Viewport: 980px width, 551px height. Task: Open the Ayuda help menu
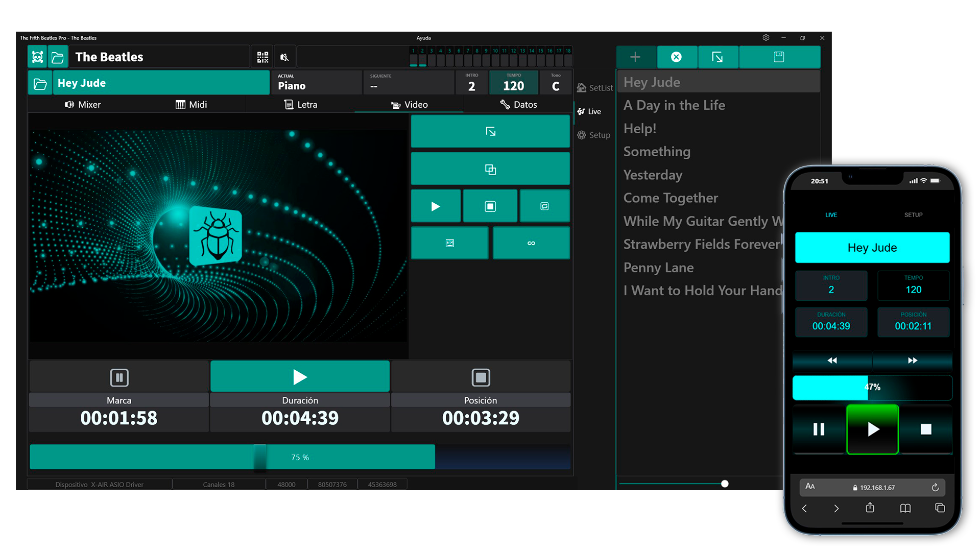[x=423, y=38]
